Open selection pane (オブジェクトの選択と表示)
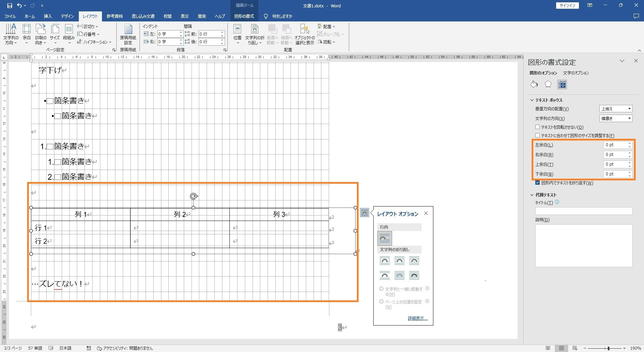The width and height of the screenshot is (644, 352). [x=305, y=34]
